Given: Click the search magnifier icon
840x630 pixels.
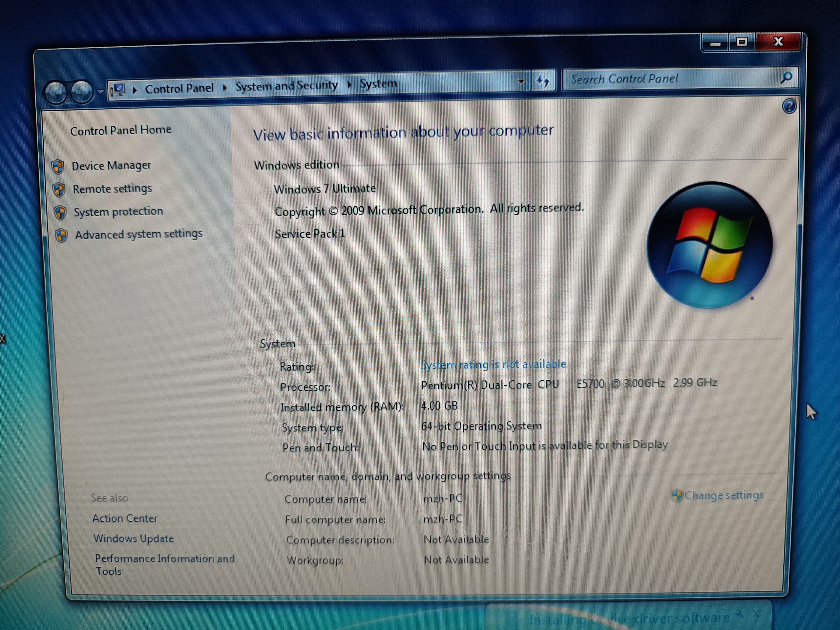Looking at the screenshot, I should click(787, 78).
